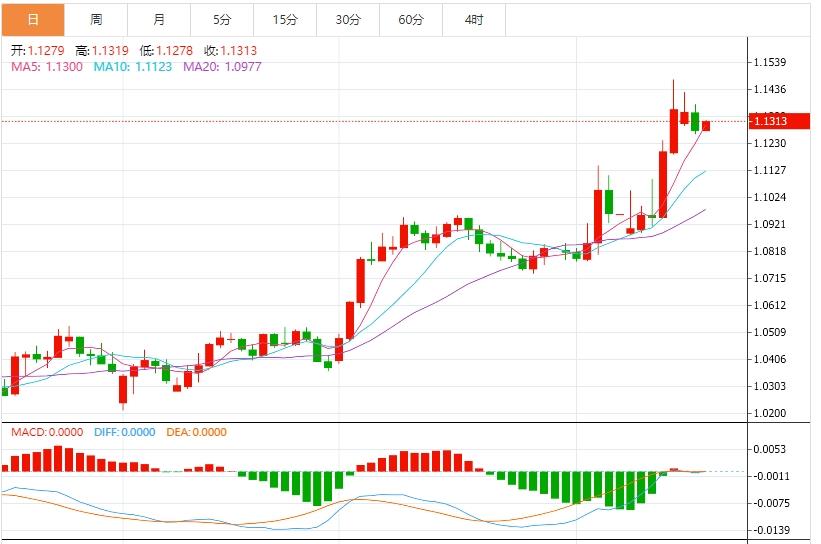Click the -0.0139 MACD axis label
Screen dimensions: 821x544
[774, 530]
